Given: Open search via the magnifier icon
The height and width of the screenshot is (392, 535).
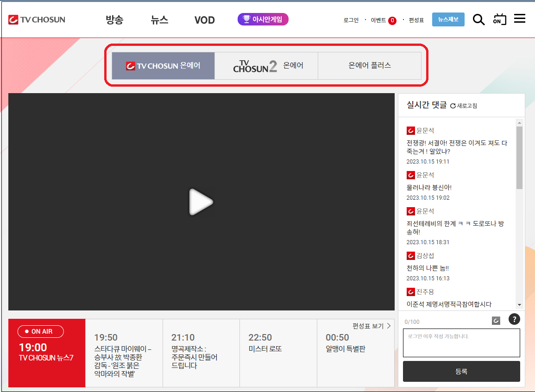Looking at the screenshot, I should pos(478,19).
